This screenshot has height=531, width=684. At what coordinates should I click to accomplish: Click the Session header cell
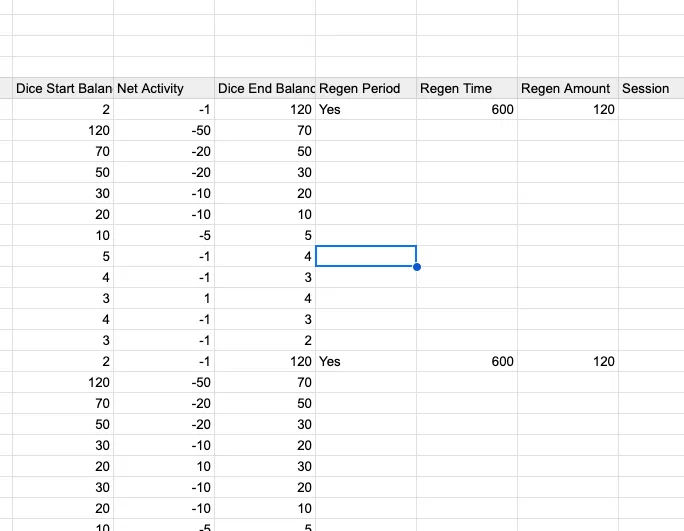pyautogui.click(x=650, y=88)
